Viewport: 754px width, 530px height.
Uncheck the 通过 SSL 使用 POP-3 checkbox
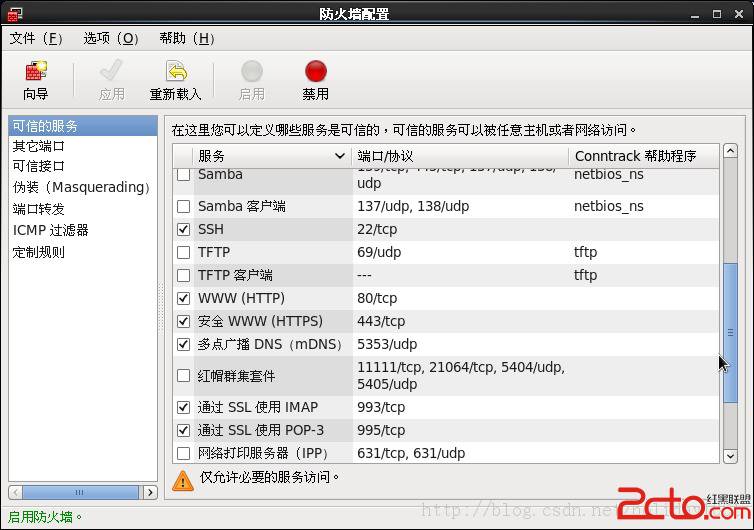pyautogui.click(x=183, y=430)
